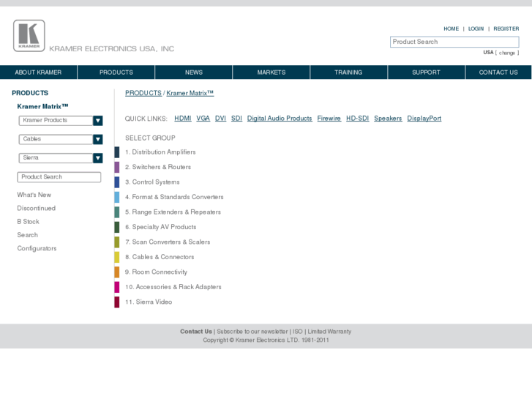
Task: Expand the Cables dropdown arrow
Action: [98, 139]
